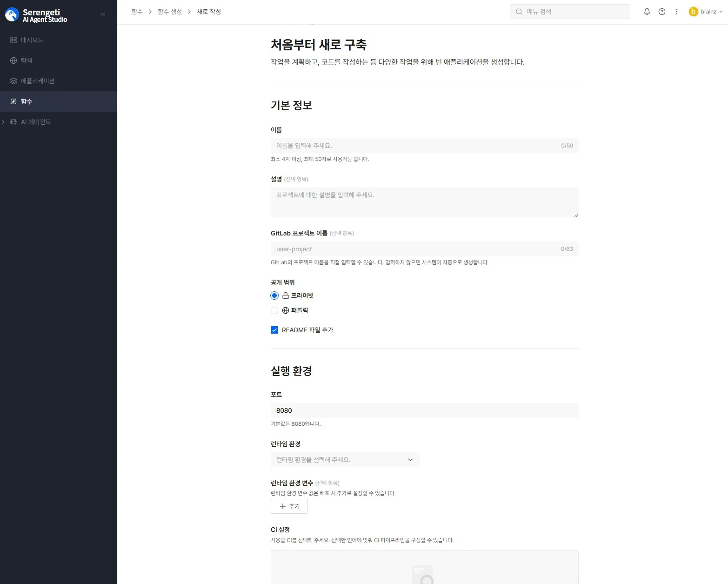The width and height of the screenshot is (728, 584).
Task: Navigate to 함수 생성 breadcrumb link
Action: point(169,12)
